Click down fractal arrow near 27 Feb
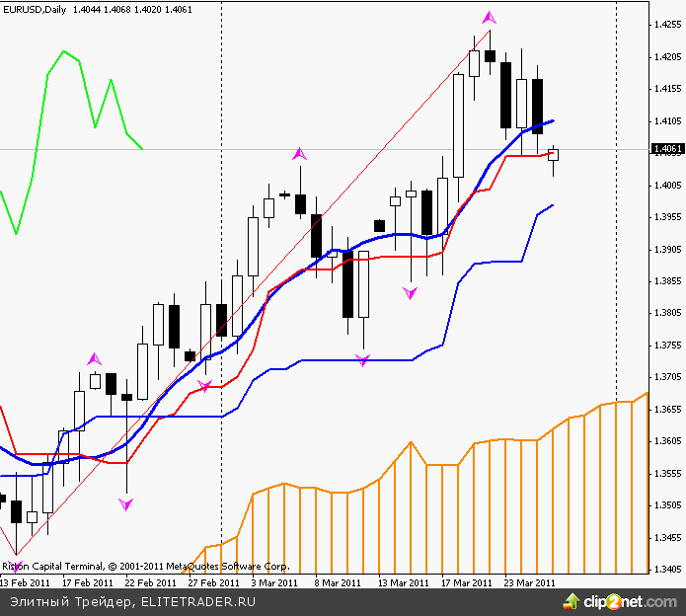The height and width of the screenshot is (616, 686). (x=204, y=385)
